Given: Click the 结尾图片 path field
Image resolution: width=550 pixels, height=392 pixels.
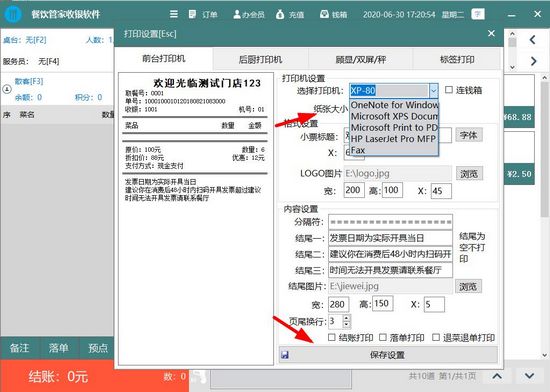Looking at the screenshot, I should [x=390, y=286].
